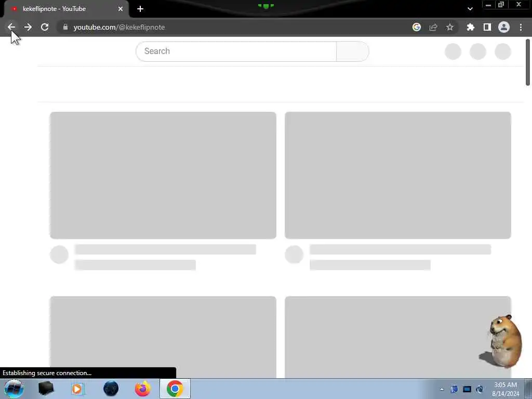Click the forward navigation arrow
Viewport: 532px width, 399px height.
pyautogui.click(x=28, y=27)
